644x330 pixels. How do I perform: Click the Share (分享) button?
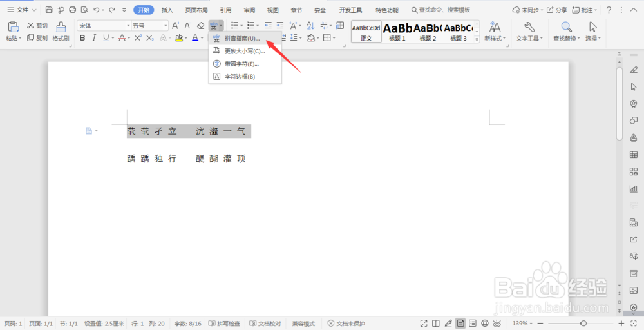click(x=557, y=10)
